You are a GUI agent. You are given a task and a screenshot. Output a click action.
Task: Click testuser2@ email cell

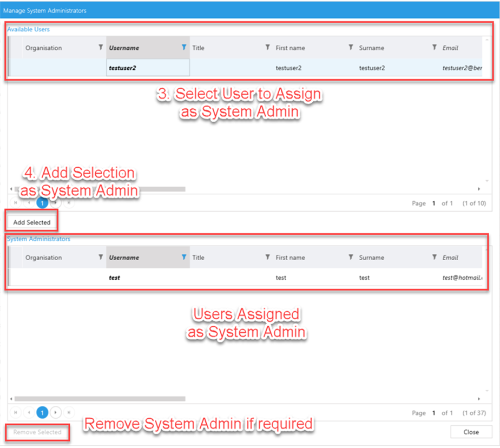[x=461, y=68]
